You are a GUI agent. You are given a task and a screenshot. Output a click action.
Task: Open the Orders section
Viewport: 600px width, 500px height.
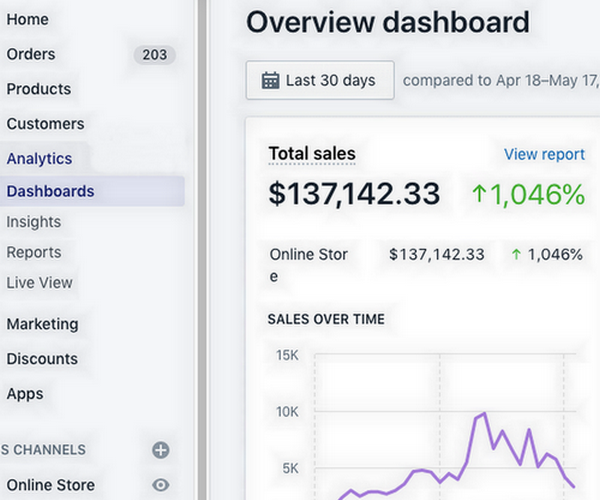tap(31, 54)
